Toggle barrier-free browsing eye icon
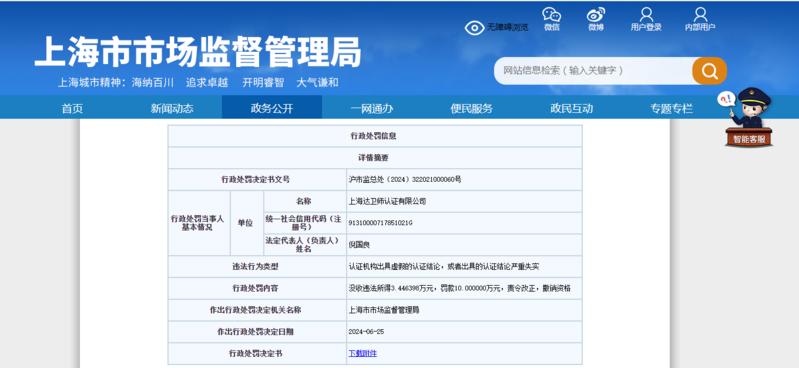 click(x=474, y=28)
